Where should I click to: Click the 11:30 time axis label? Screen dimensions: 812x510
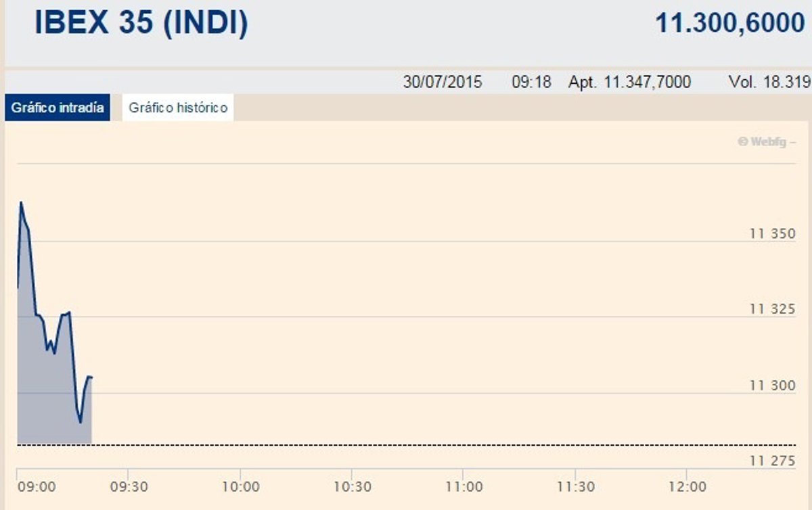[575, 487]
